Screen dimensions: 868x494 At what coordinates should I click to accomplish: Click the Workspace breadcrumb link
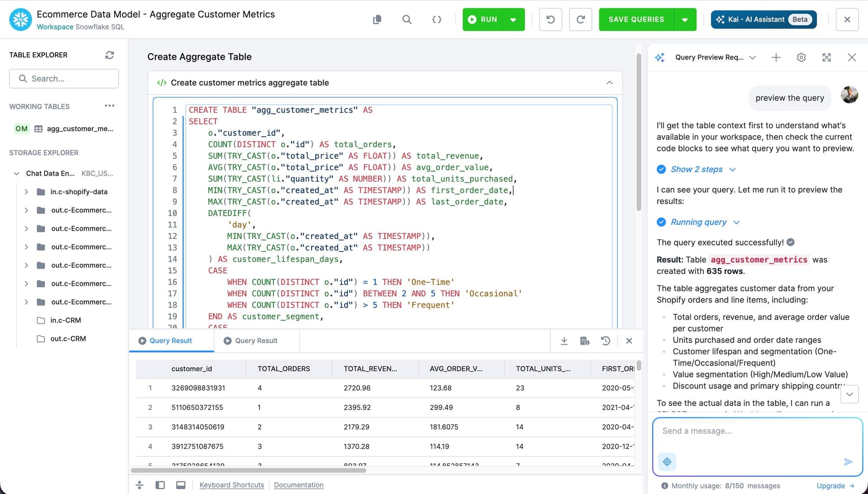point(55,27)
